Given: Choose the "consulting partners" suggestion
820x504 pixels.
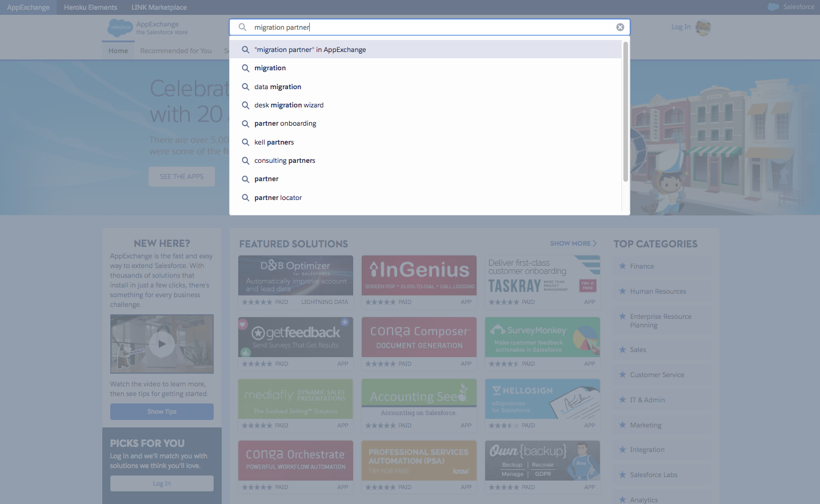Looking at the screenshot, I should [425, 161].
